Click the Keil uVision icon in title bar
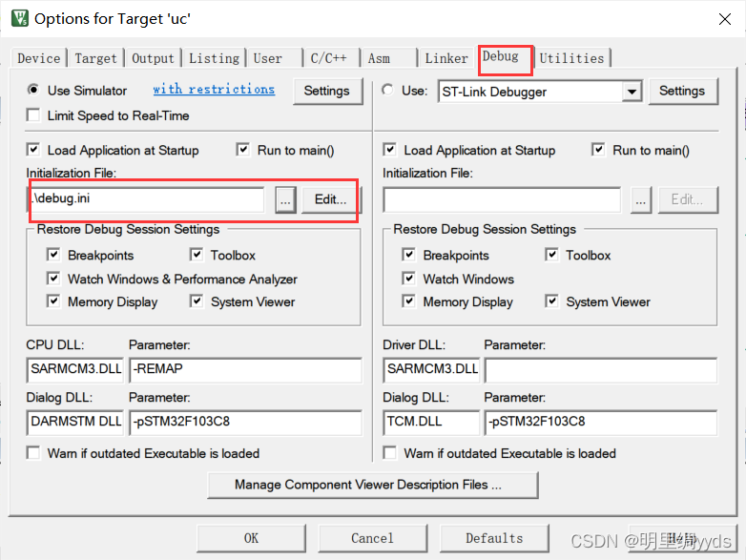The width and height of the screenshot is (746, 560). click(x=20, y=18)
